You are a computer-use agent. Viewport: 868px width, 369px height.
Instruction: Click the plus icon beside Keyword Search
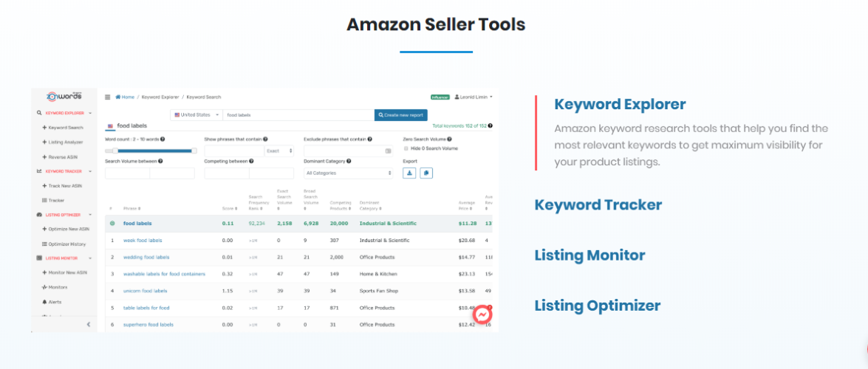point(44,128)
